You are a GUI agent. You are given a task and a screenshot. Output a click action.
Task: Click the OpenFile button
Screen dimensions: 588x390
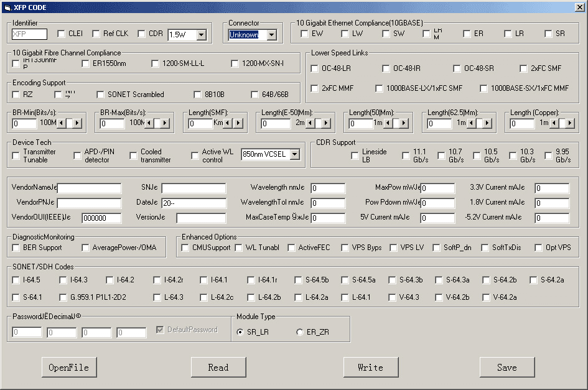click(x=69, y=368)
